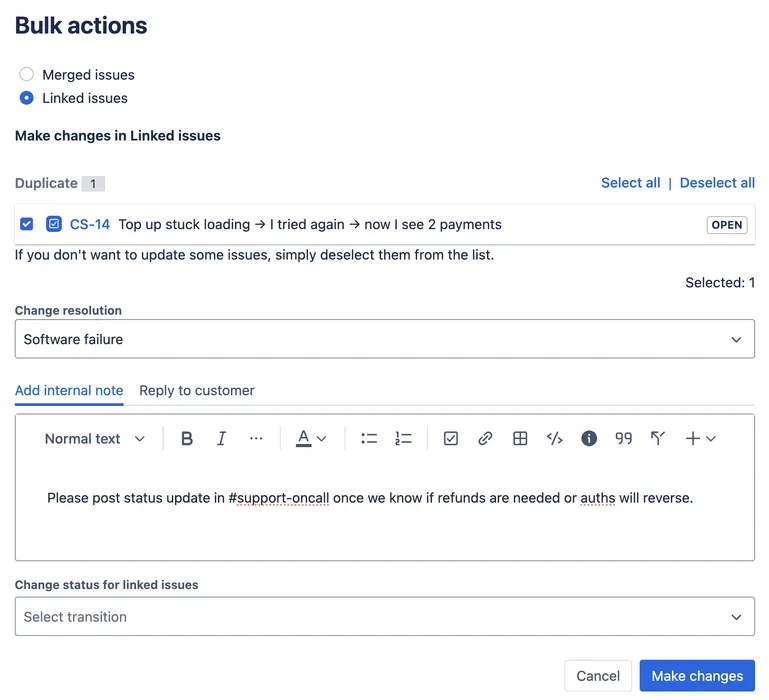Open the Normal text style dropdown
Screen dimensions: 769x700
pyautogui.click(x=95, y=439)
